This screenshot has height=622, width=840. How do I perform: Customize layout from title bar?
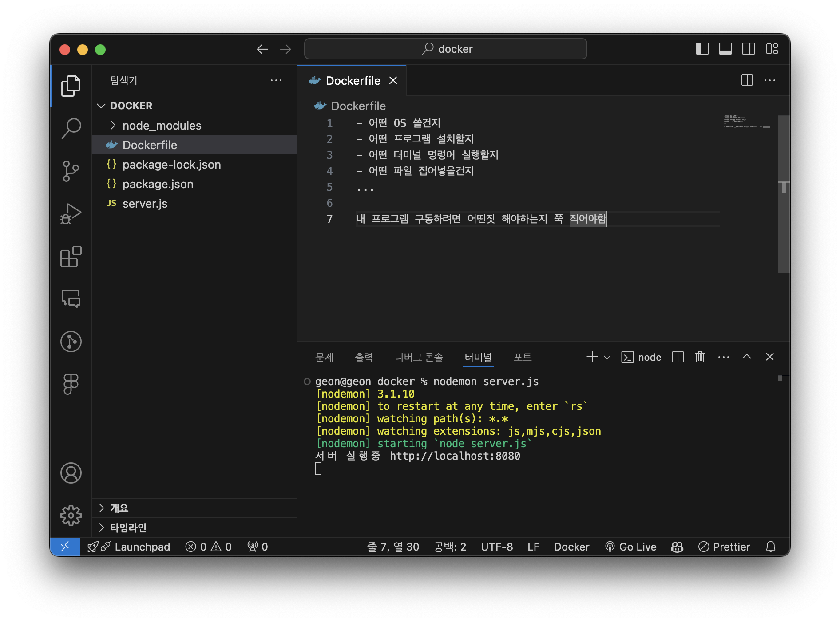coord(772,49)
